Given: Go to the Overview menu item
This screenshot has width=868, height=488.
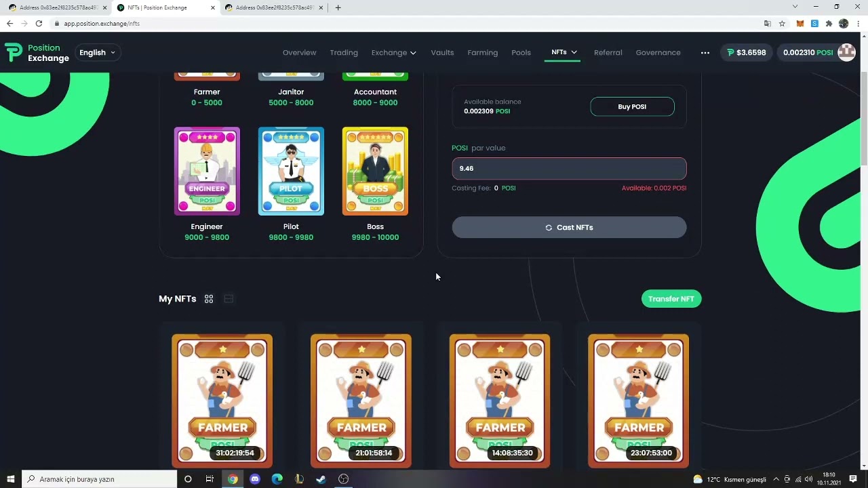Looking at the screenshot, I should 299,53.
